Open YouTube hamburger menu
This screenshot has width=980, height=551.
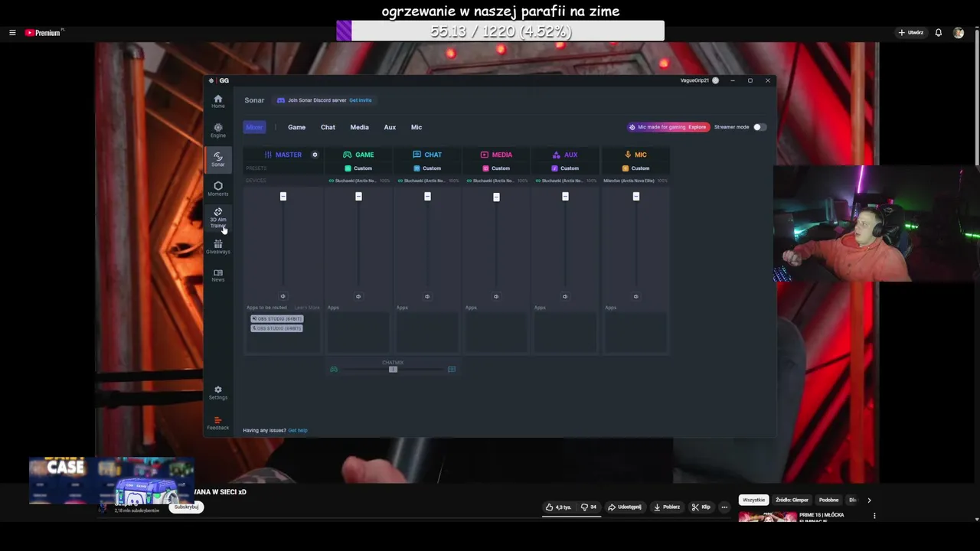coord(12,32)
